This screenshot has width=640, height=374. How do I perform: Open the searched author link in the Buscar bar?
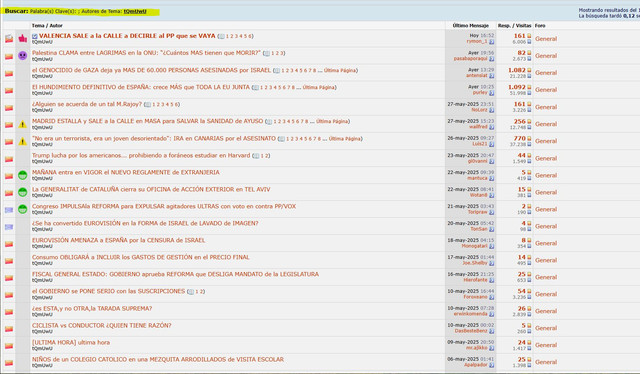click(135, 11)
